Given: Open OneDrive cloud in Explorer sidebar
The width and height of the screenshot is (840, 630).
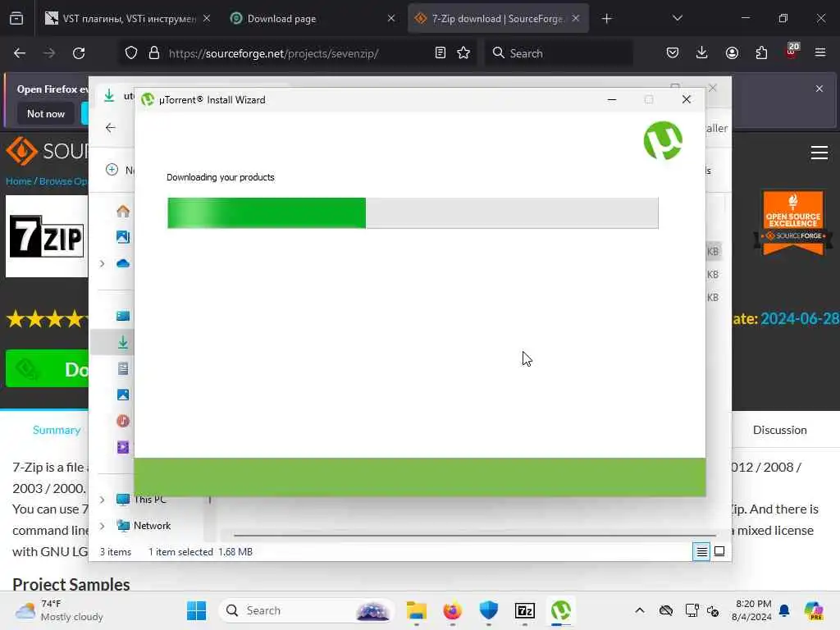Looking at the screenshot, I should [x=123, y=263].
